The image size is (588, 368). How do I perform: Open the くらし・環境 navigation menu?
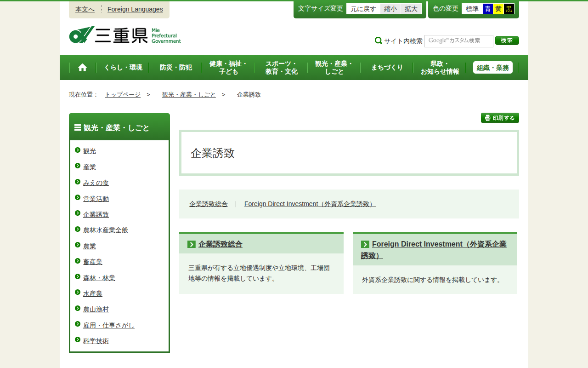pos(123,68)
